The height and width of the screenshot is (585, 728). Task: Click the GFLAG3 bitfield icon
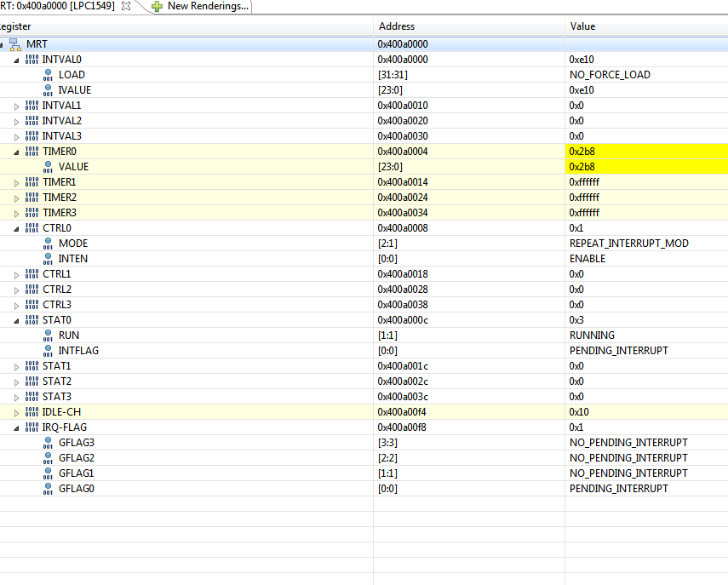[x=48, y=443]
